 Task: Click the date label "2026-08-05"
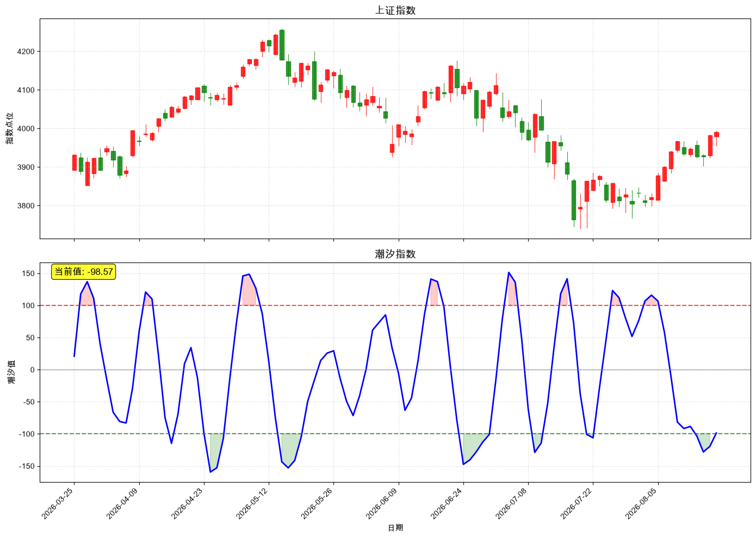tap(643, 503)
